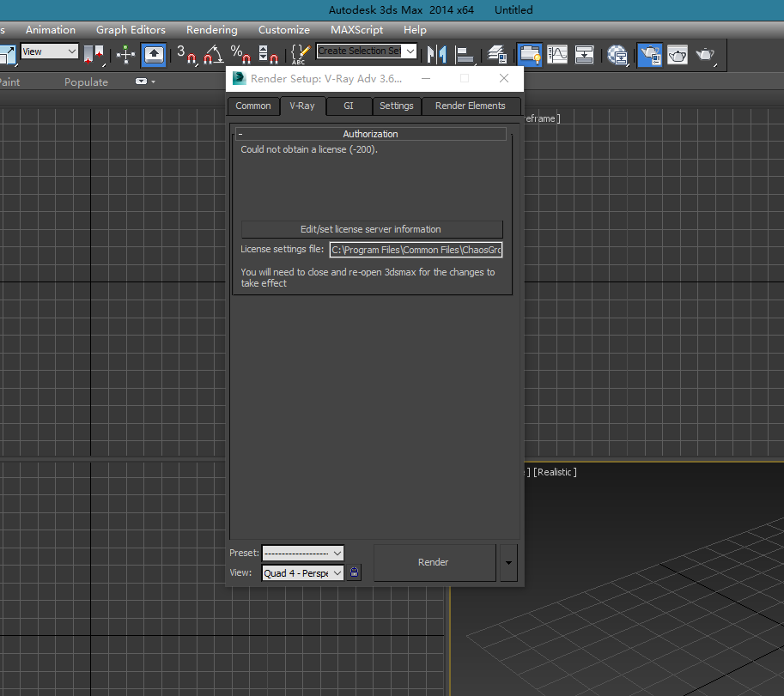Toggle Angle Snap

click(x=214, y=54)
